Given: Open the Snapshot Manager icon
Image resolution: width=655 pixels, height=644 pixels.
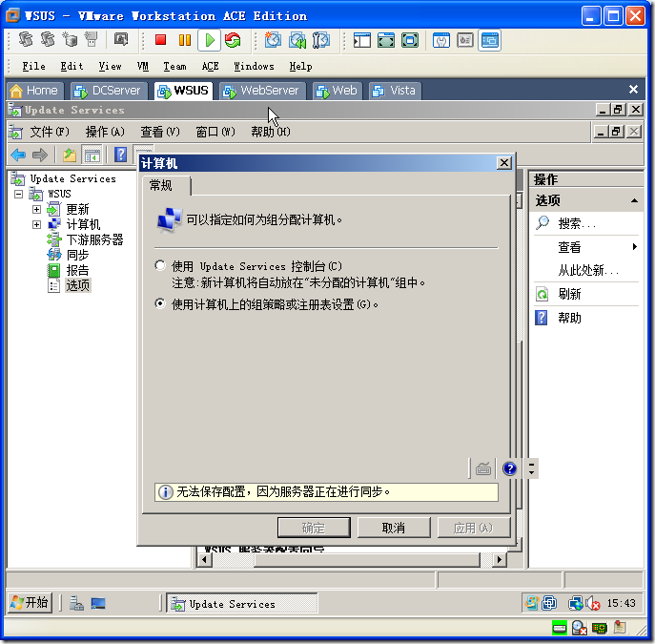Looking at the screenshot, I should (320, 40).
